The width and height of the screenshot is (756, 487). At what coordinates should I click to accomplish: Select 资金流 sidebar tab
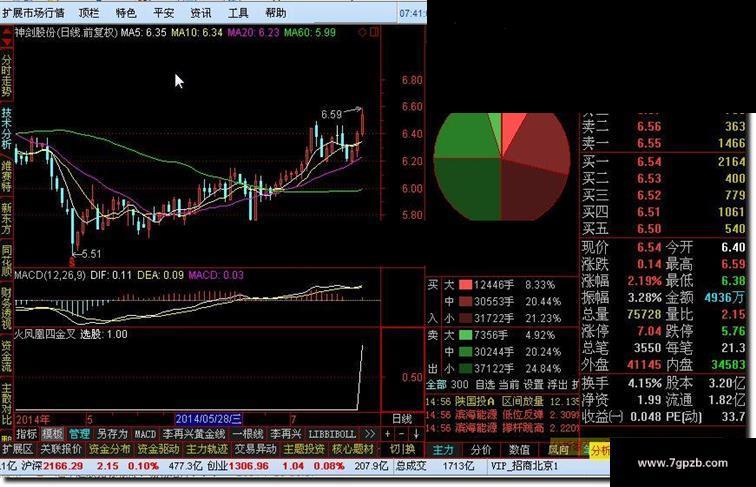6,356
